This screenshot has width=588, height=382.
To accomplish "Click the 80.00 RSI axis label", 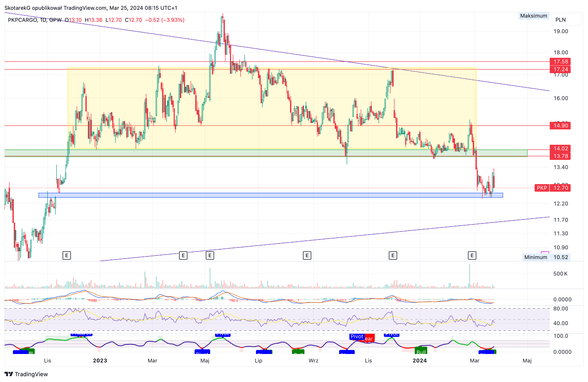I will tap(561, 309).
